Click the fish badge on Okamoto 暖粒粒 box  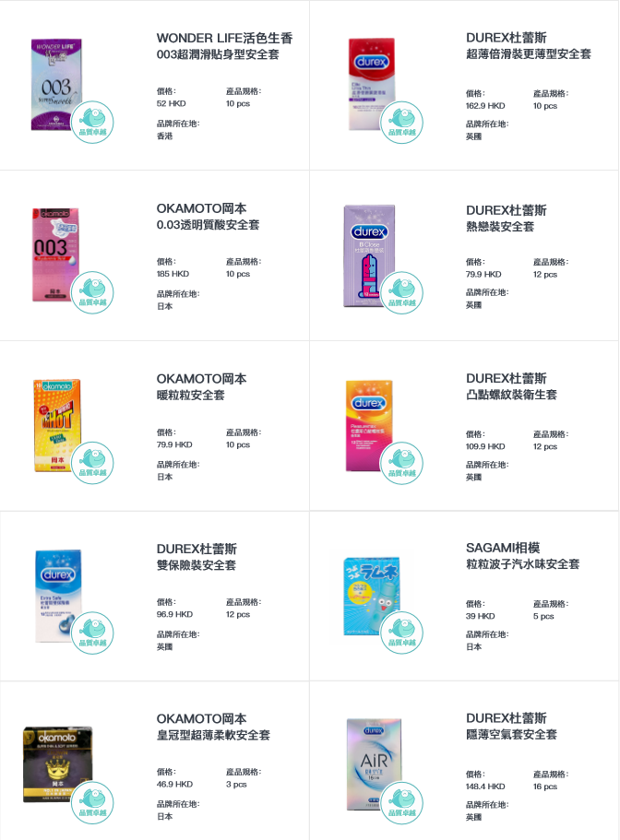[x=92, y=463]
